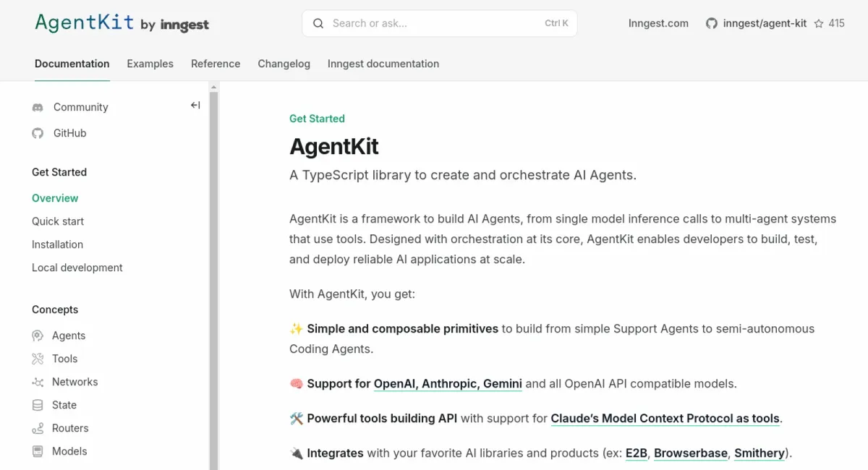Click the search magnifier icon
Image resolution: width=868 pixels, height=470 pixels.
pyautogui.click(x=318, y=23)
